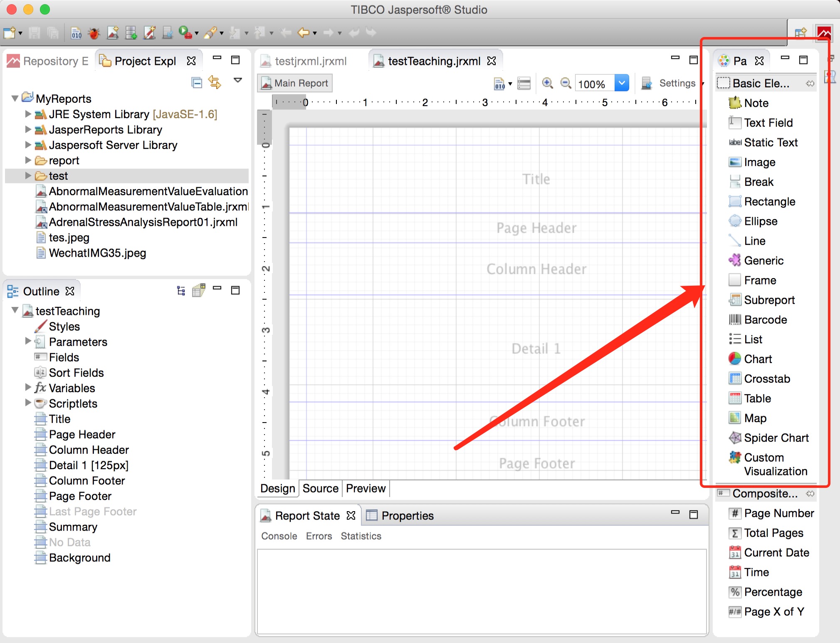Collapse the testTeaching outline root
This screenshot has height=643, width=840.
[x=15, y=311]
